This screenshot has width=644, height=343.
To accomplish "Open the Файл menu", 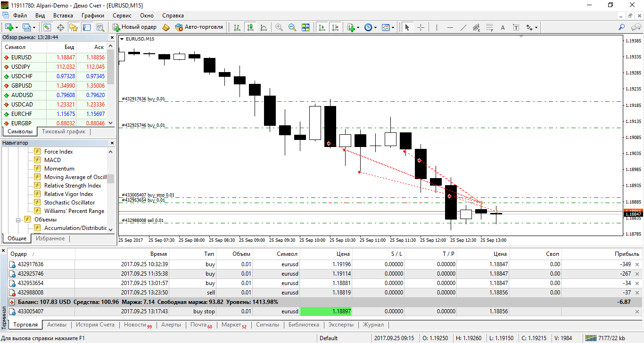I will [x=20, y=16].
